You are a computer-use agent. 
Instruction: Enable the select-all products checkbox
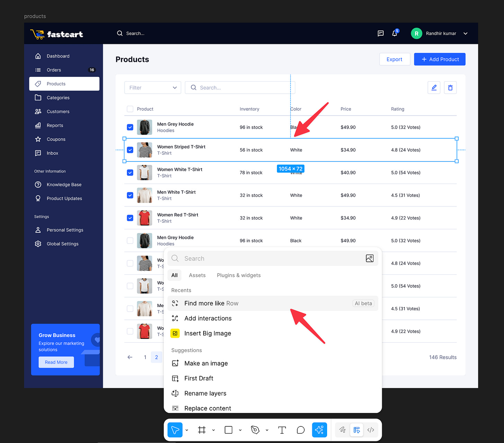coord(130,109)
